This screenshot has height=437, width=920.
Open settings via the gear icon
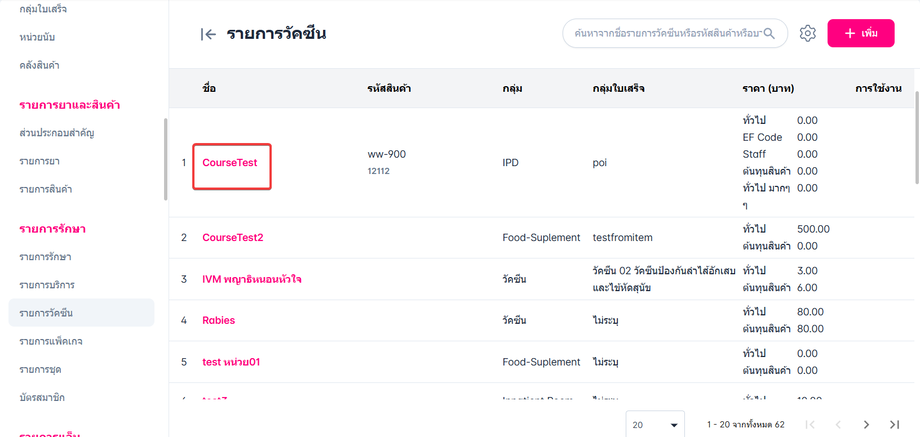pos(808,34)
